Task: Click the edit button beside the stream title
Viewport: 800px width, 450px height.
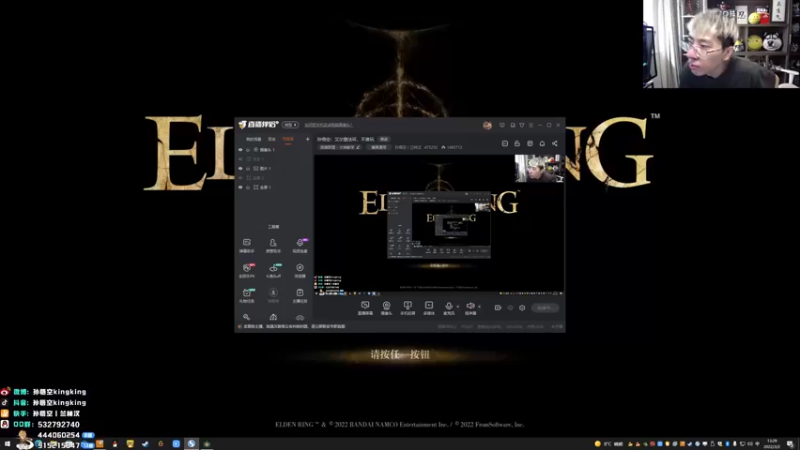Action: 384,139
